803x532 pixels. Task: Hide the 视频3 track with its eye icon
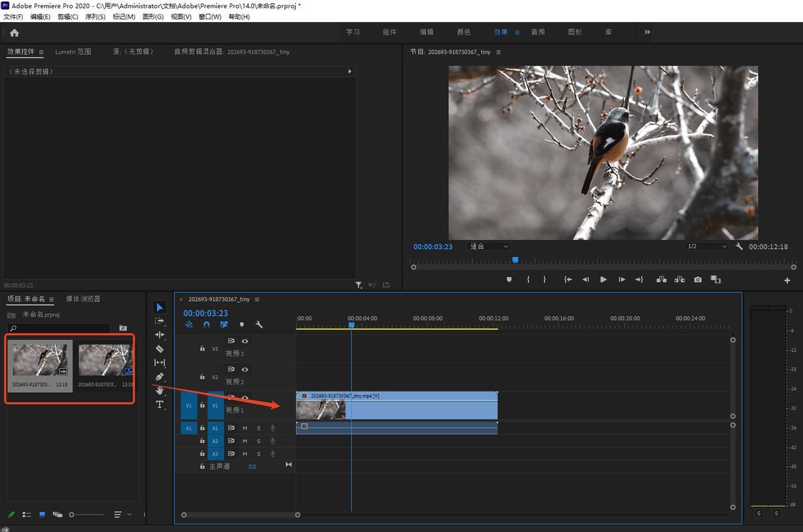coord(245,341)
